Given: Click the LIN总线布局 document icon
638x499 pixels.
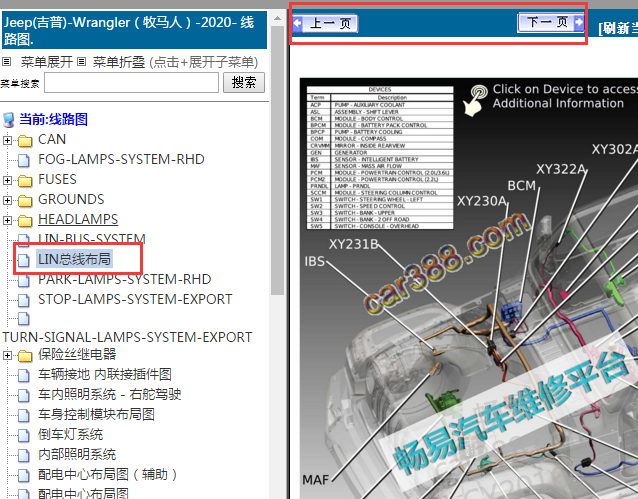Looking at the screenshot, I should click(24, 260).
